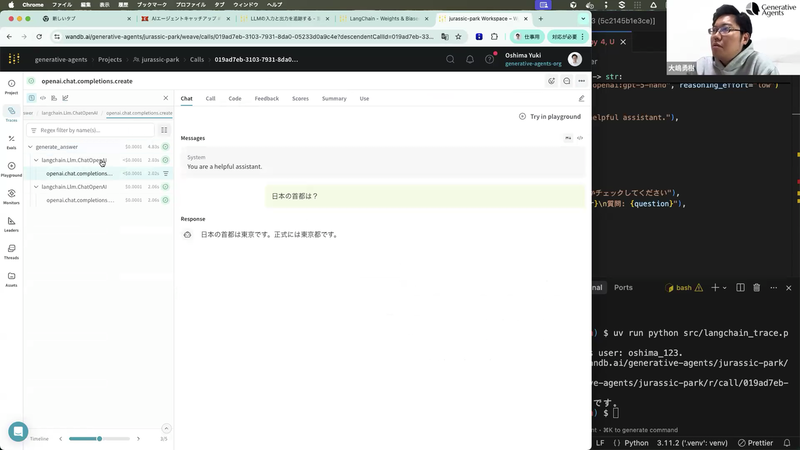
Task: Open the Assets section in the sidebar
Action: tap(11, 280)
